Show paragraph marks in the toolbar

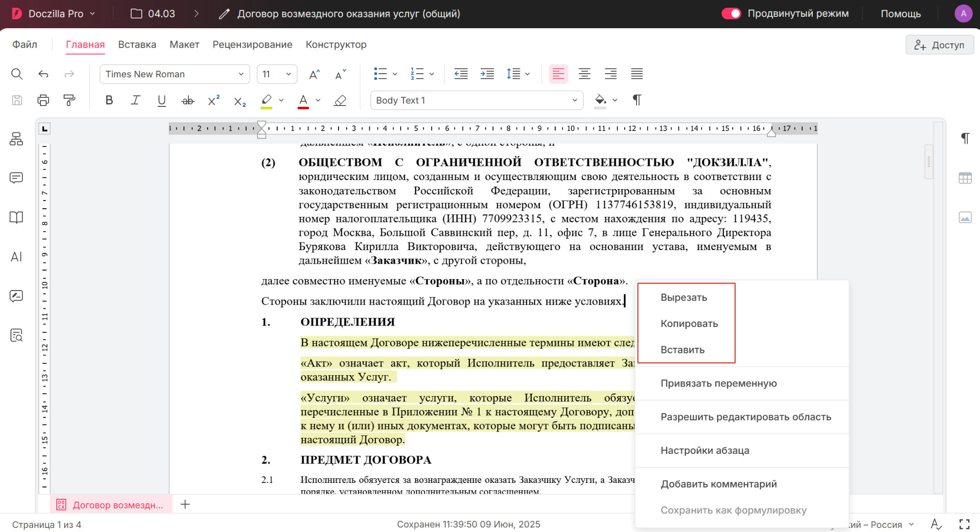click(637, 100)
